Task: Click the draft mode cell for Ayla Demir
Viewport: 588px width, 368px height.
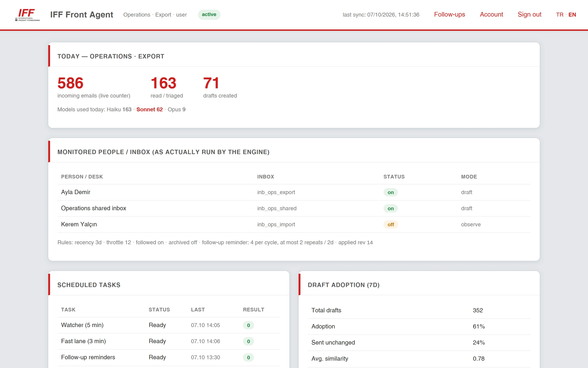Action: pyautogui.click(x=466, y=192)
